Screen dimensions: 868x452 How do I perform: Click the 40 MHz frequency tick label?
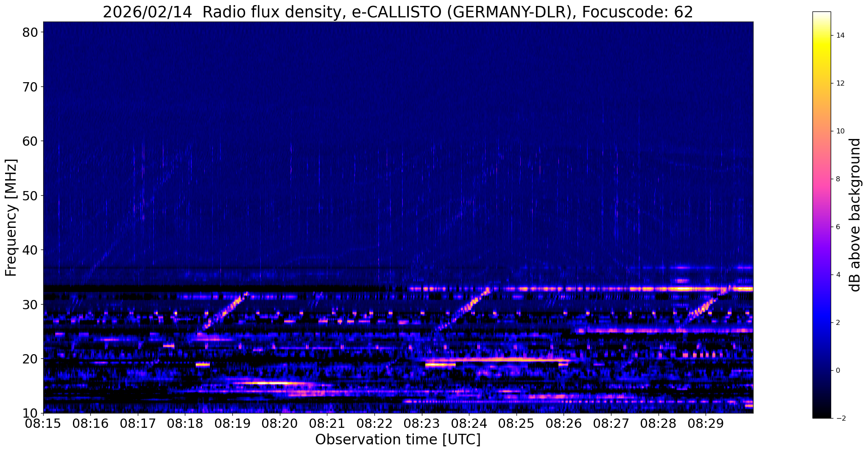(x=30, y=250)
